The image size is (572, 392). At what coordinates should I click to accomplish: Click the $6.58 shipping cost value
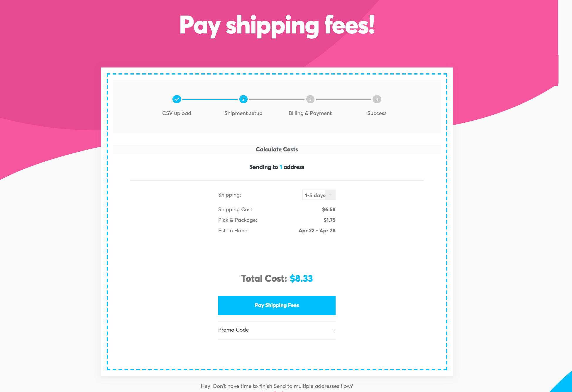tap(329, 209)
